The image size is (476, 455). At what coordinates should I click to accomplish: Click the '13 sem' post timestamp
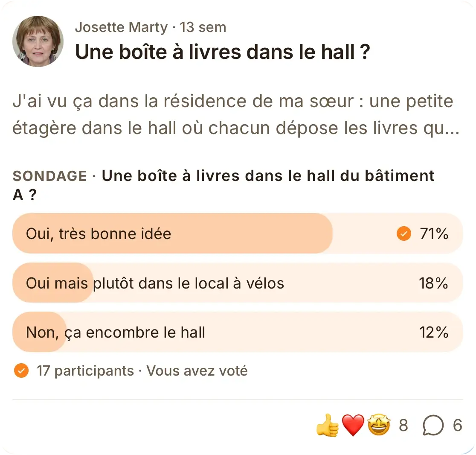point(203,27)
